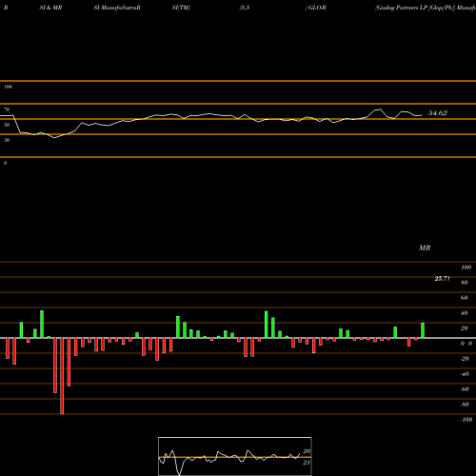476x476 pixels.
Task: Select the MR panel title label
Action: click(425, 248)
